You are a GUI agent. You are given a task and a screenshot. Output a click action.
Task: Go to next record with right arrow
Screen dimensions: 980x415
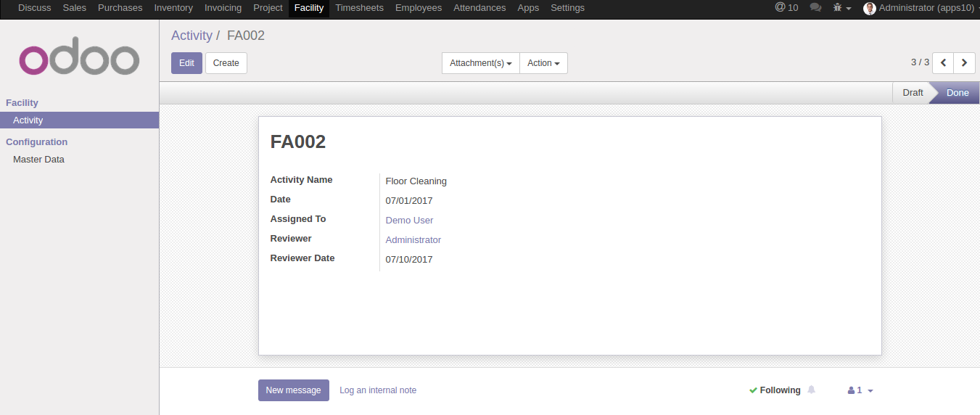[964, 63]
